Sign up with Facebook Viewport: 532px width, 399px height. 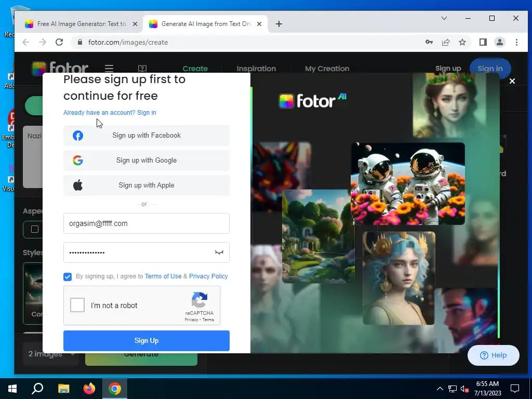coord(146,136)
